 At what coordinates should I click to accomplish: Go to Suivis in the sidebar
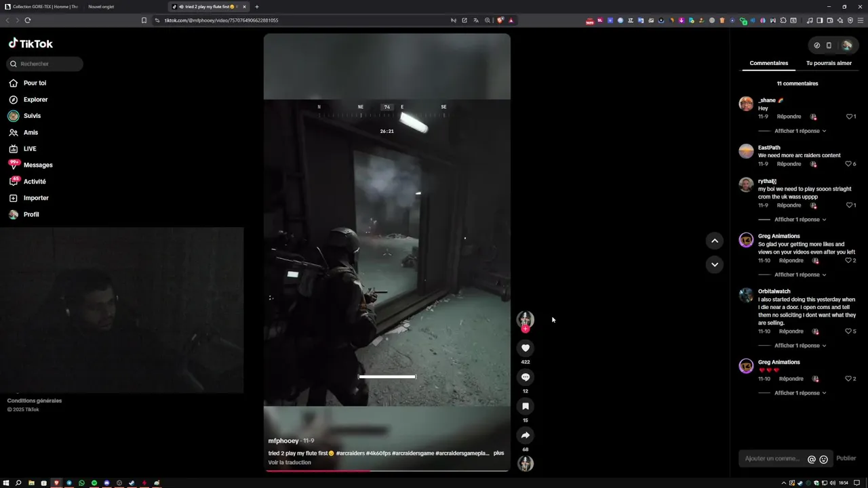(x=25, y=116)
